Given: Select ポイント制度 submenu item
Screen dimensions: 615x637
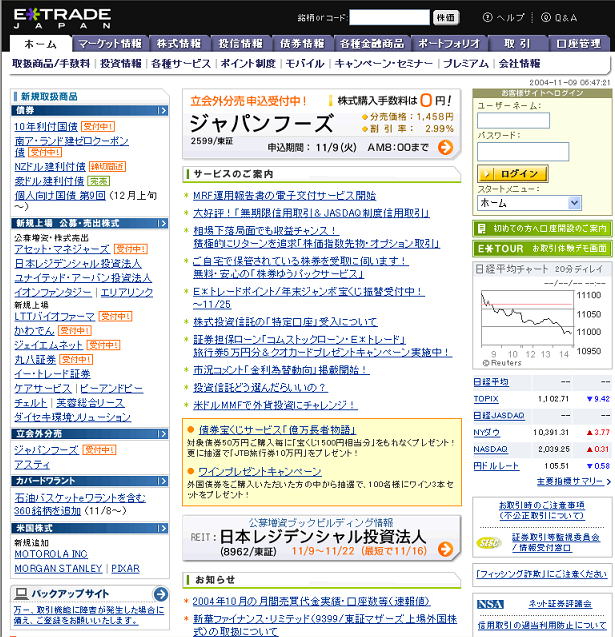Looking at the screenshot, I should coord(248,64).
